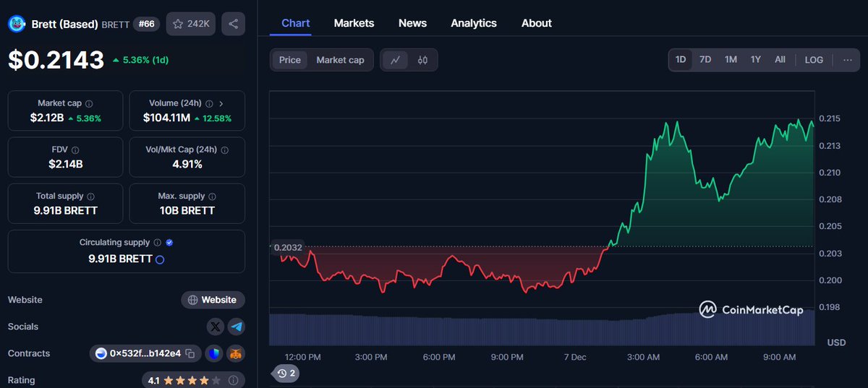The width and height of the screenshot is (868, 388).
Task: Open the About tab
Action: pyautogui.click(x=537, y=23)
